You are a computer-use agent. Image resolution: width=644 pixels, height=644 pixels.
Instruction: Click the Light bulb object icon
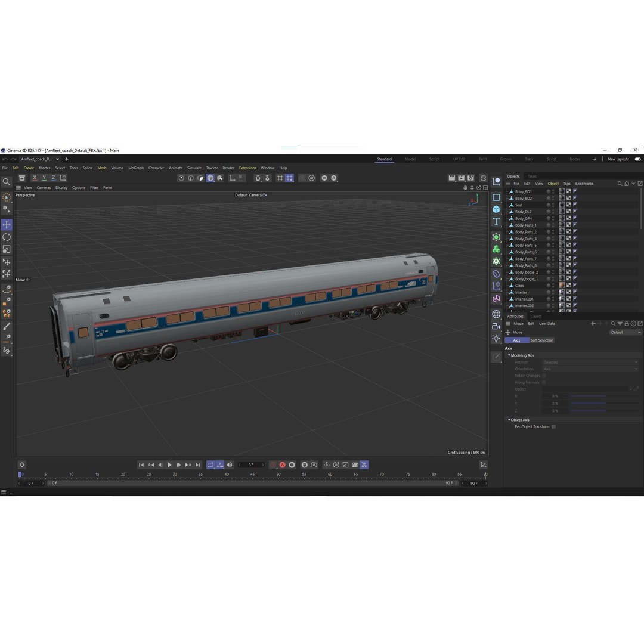496,339
